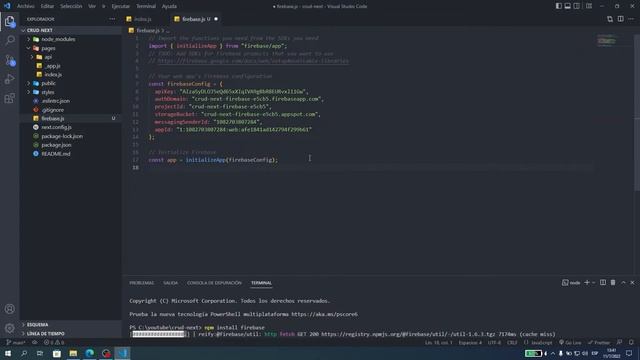Split the editor to the right
Viewport: 640px width, 360px height.
pos(620,19)
